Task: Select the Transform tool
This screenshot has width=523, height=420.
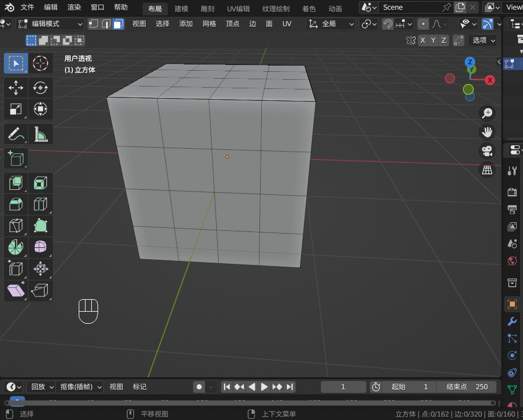Action: click(40, 109)
